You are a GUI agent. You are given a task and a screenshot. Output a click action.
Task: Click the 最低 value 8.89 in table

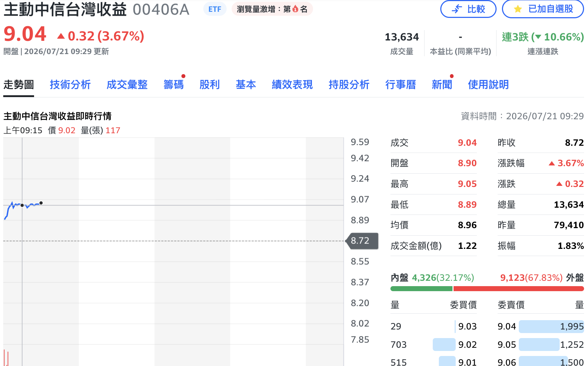click(x=467, y=205)
